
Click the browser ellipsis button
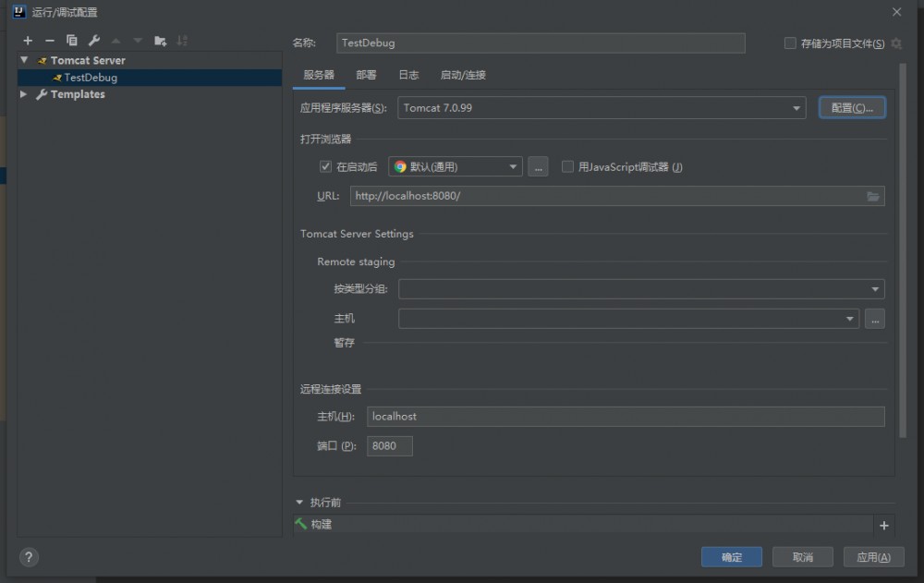(x=538, y=167)
